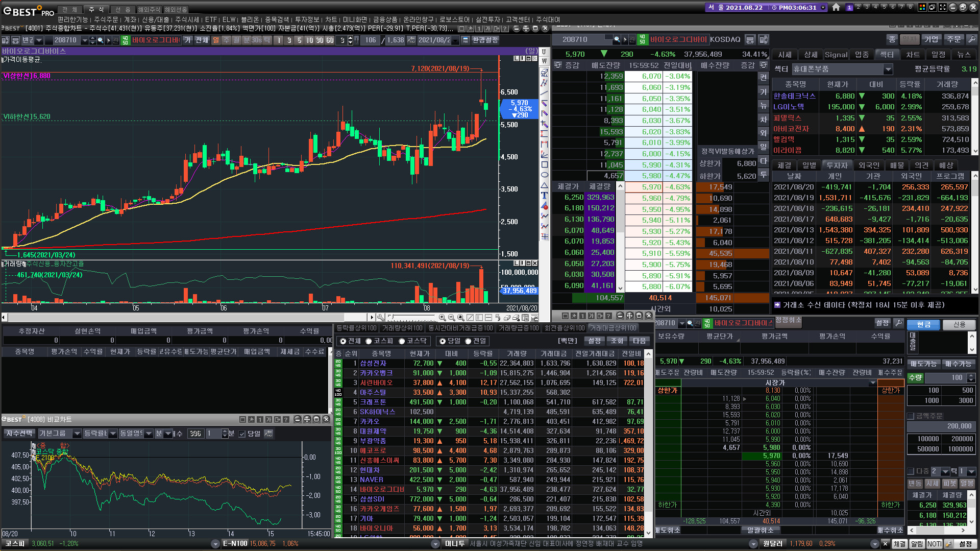Switch to the 투자자 tab
This screenshot has width=980, height=551.
(x=837, y=165)
